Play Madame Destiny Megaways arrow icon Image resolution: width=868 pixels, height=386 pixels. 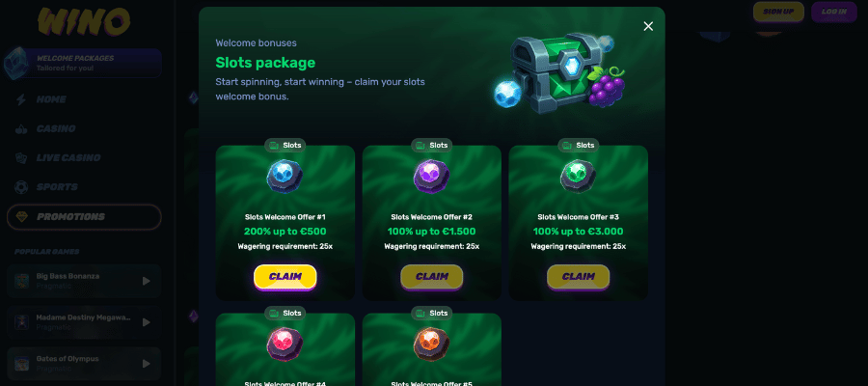147,322
